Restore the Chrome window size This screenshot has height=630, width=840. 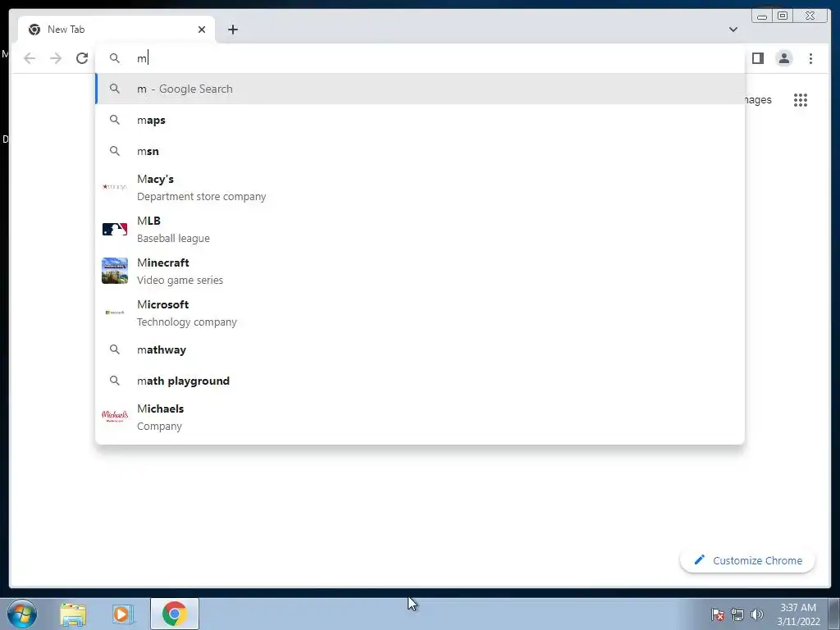(x=782, y=16)
